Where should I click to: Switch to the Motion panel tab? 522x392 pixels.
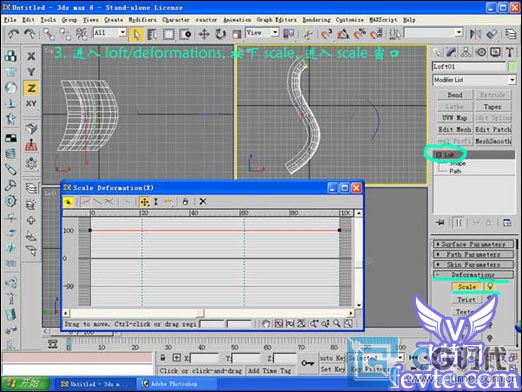click(481, 52)
